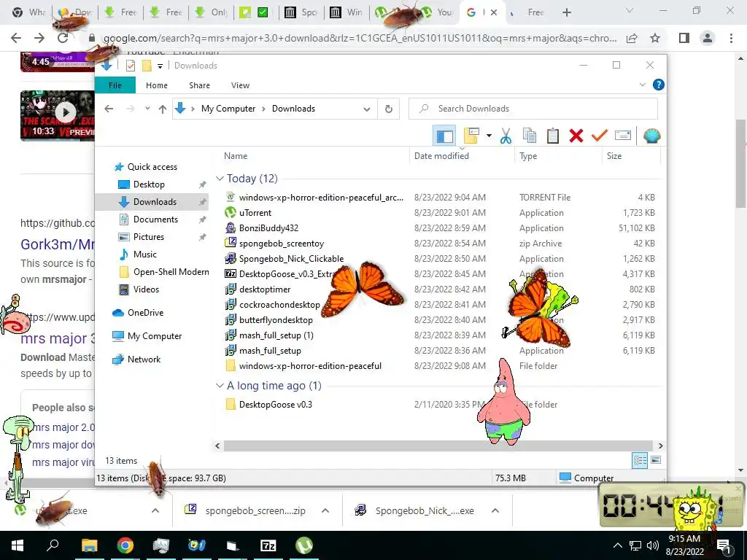747x560 pixels.
Task: Click the volume icon in system tray
Action: (x=652, y=545)
